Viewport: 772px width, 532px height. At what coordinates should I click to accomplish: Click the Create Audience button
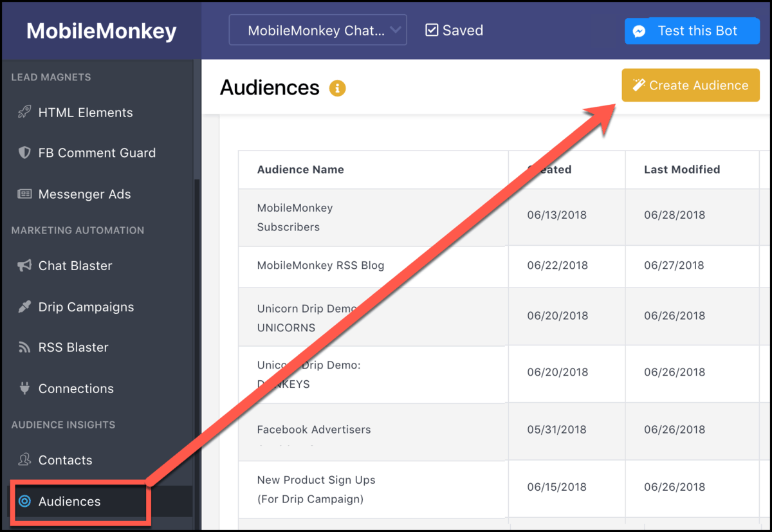[x=690, y=85]
